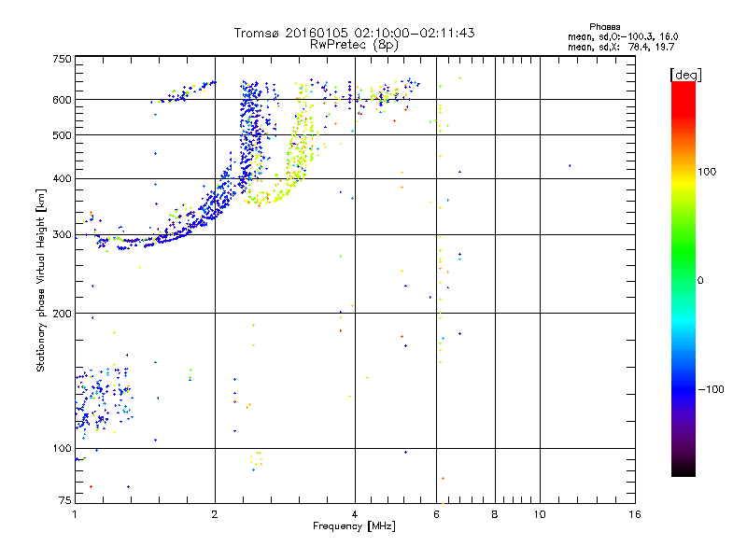The image size is (747, 560).
Task: Click the x-axis label '6'
Action: tap(436, 514)
